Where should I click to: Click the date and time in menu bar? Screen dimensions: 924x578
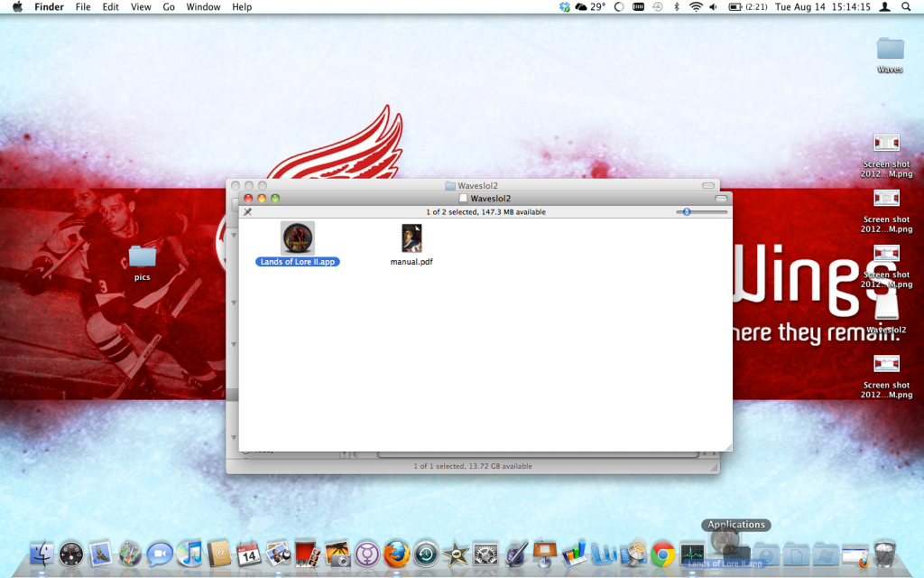pyautogui.click(x=823, y=6)
